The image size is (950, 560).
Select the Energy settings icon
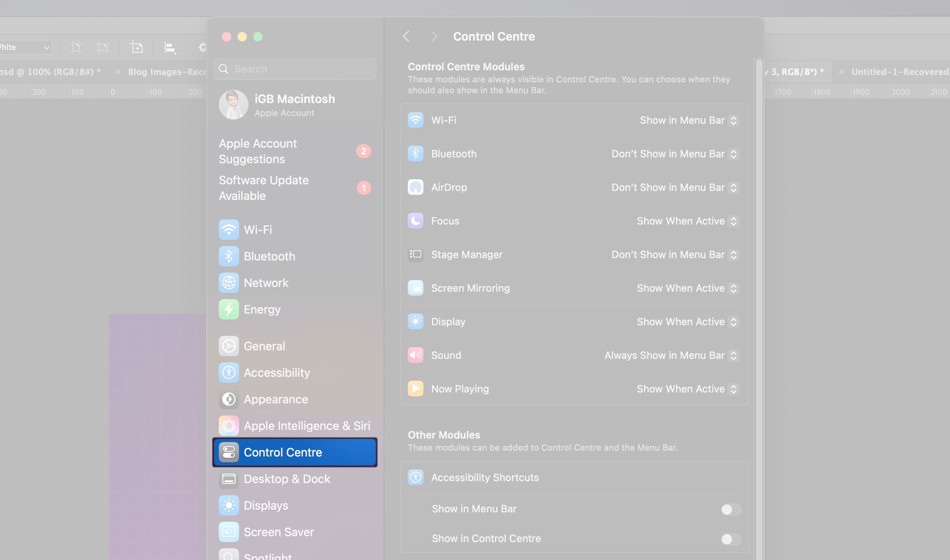coord(229,309)
